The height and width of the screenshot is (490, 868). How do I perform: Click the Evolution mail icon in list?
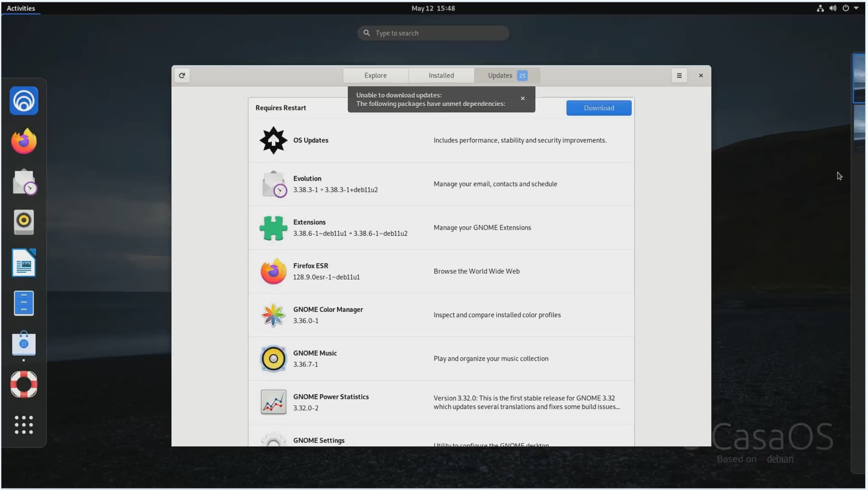click(273, 184)
